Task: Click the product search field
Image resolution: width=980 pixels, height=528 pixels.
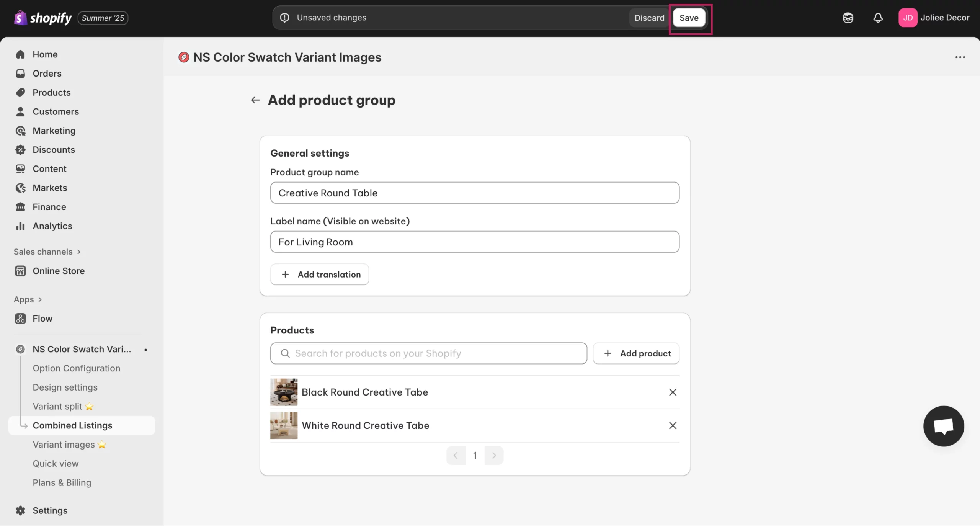Action: pyautogui.click(x=428, y=353)
